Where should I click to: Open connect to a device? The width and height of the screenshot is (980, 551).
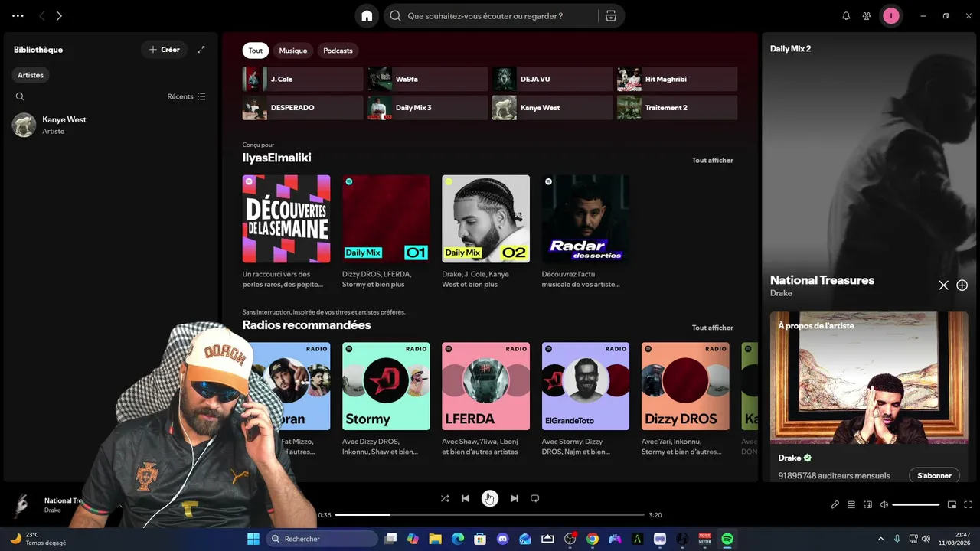pos(867,505)
